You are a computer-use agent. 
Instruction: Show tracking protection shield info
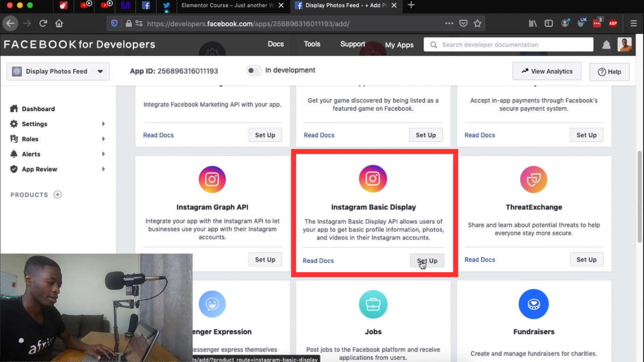[115, 23]
